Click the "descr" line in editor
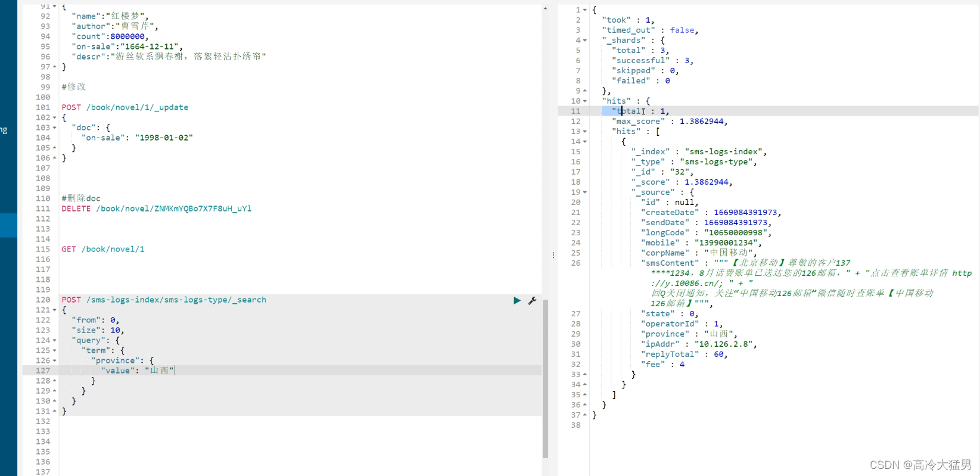The width and height of the screenshot is (980, 476). tap(169, 57)
